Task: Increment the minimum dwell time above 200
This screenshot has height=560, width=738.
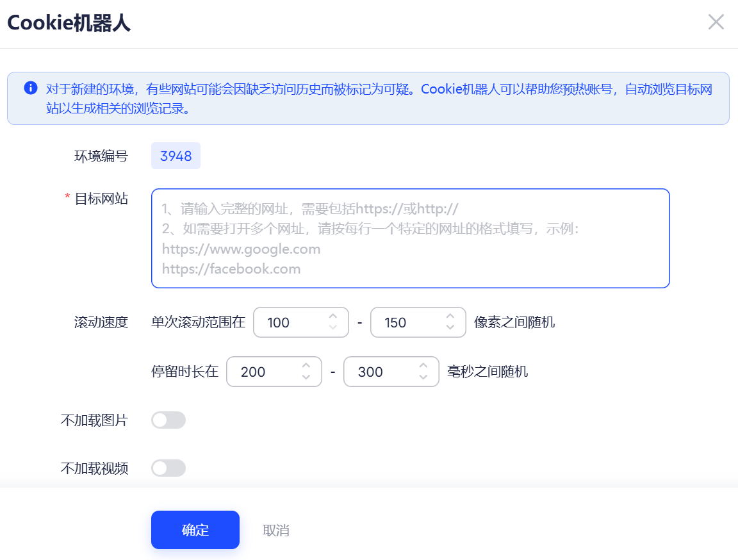Action: tap(306, 366)
